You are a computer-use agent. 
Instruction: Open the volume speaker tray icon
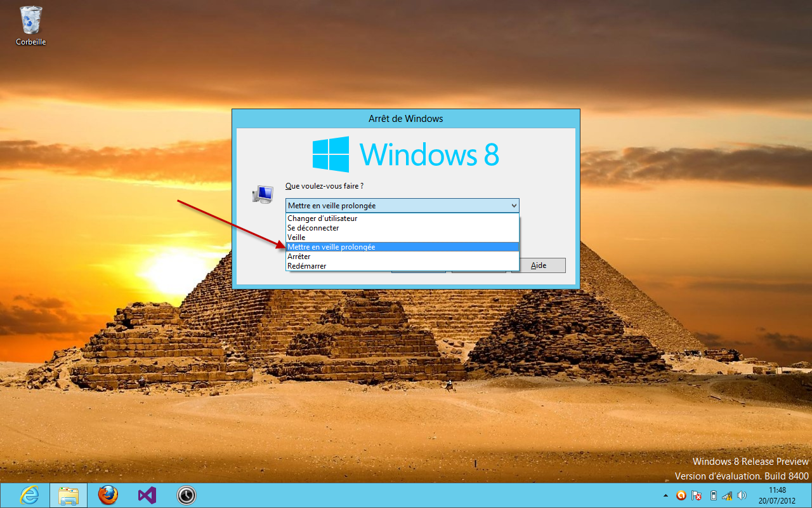[742, 495]
